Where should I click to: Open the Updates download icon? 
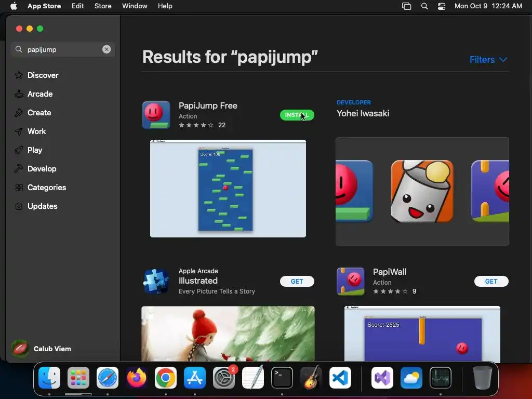tap(19, 206)
